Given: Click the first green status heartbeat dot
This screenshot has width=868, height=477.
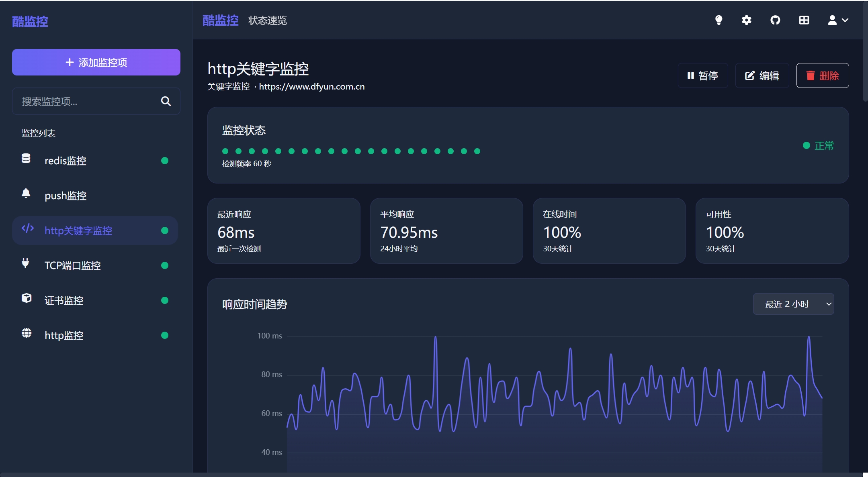Looking at the screenshot, I should pyautogui.click(x=225, y=151).
